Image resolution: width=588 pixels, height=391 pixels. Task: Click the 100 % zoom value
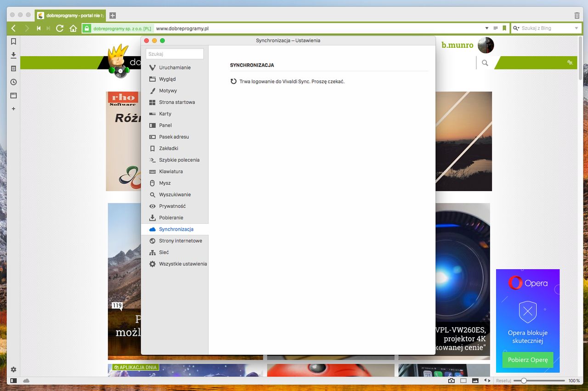tap(574, 381)
